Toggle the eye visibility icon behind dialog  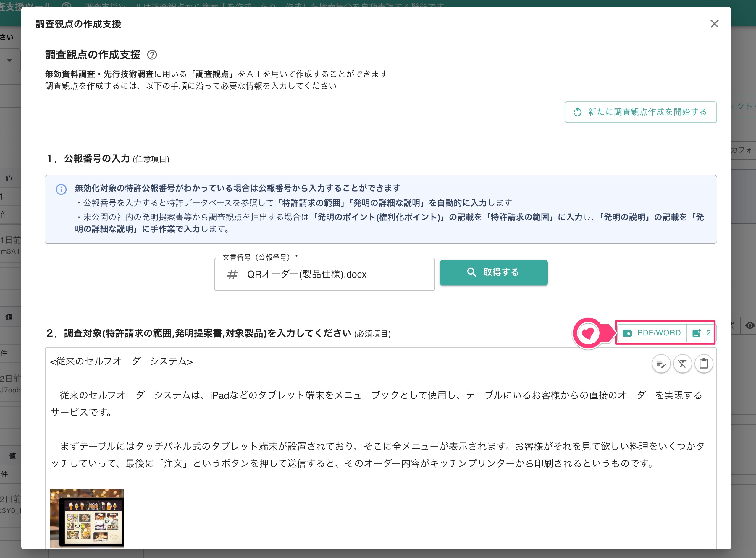tap(749, 325)
